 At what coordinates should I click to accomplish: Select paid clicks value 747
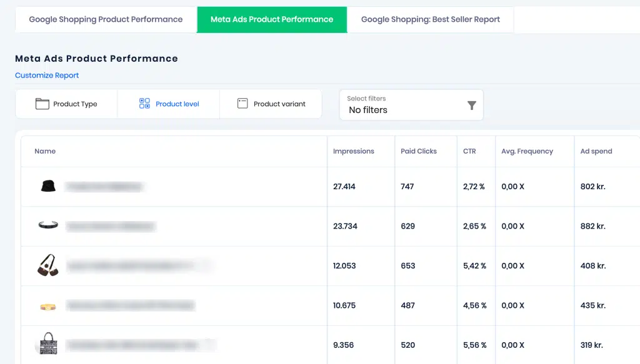[x=407, y=187]
